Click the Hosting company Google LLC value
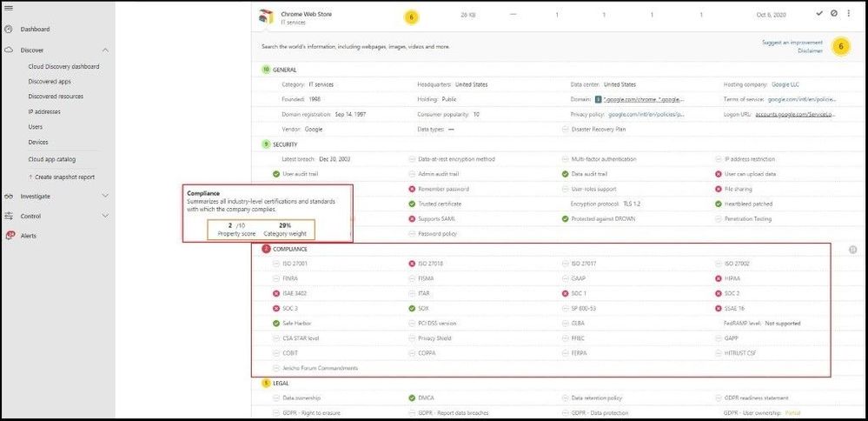 [786, 84]
